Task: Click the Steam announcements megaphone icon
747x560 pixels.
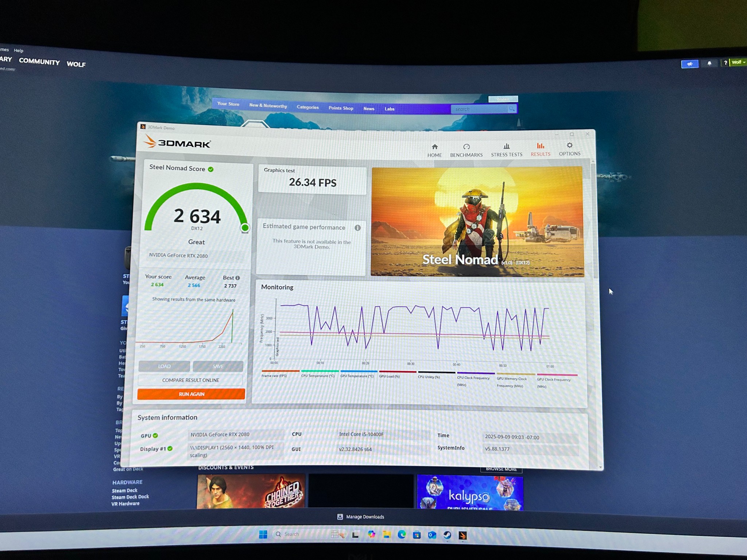Action: tap(690, 64)
